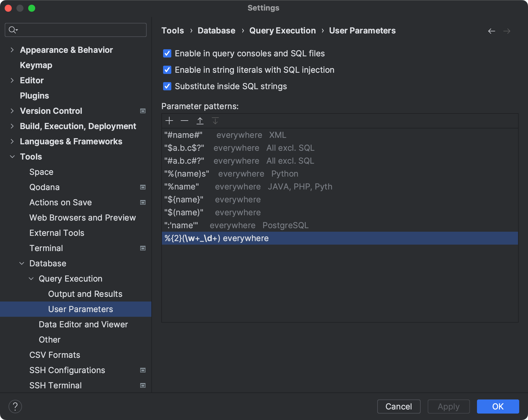Screen dimensions: 528x420
Task: Open the help question mark icon
Action: tap(15, 406)
